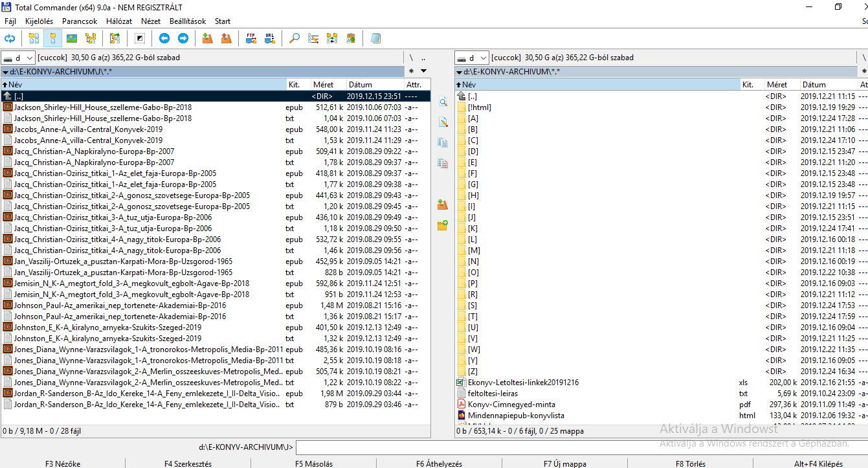Click the new folder icon in middle bar
The image size is (868, 468).
(443, 225)
